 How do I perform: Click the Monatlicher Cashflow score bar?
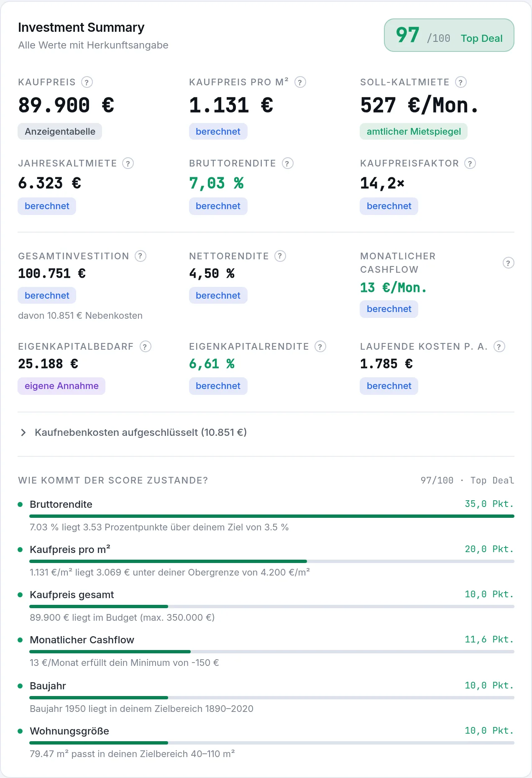[x=272, y=652]
